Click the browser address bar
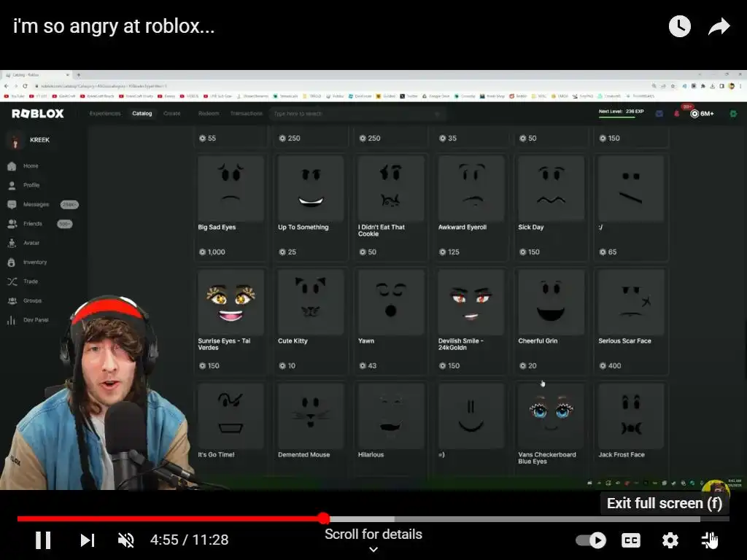The height and width of the screenshot is (560, 747). [338, 86]
